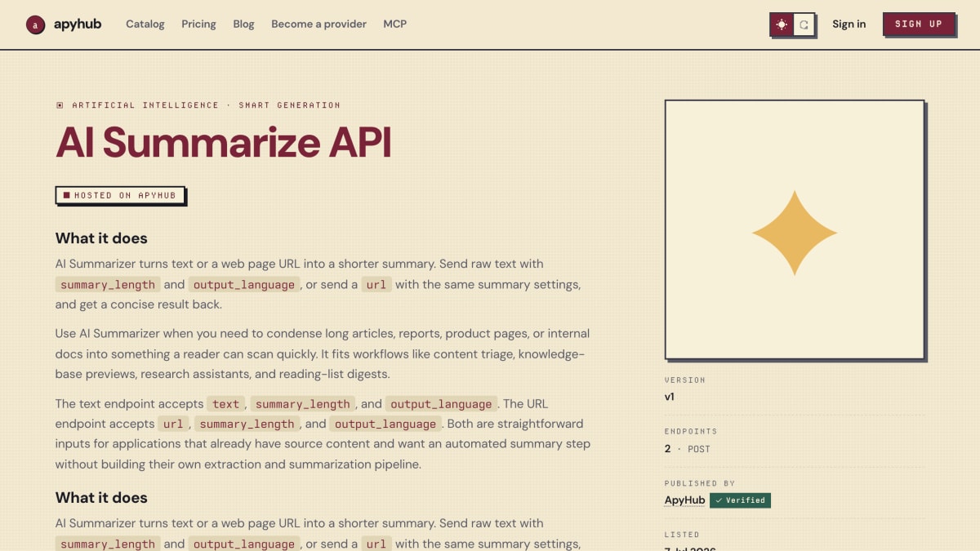The image size is (980, 551).
Task: Open Become a provider page
Action: [318, 24]
